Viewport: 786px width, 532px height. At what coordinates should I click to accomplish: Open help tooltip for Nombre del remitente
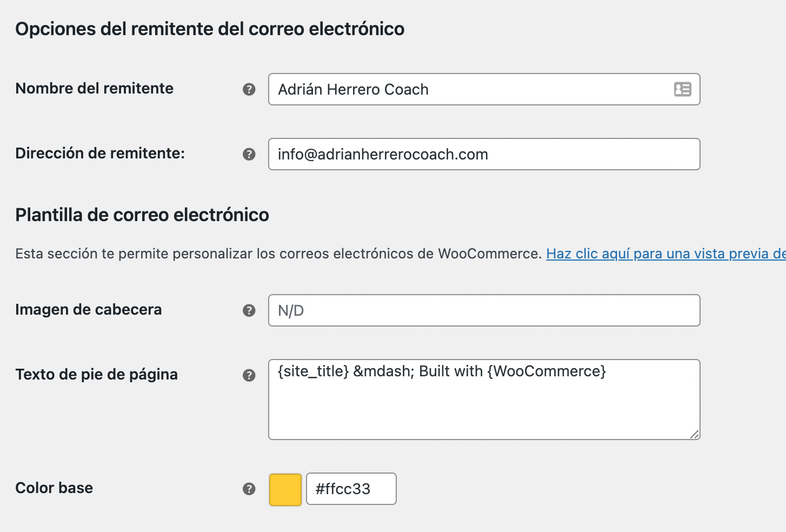click(249, 89)
